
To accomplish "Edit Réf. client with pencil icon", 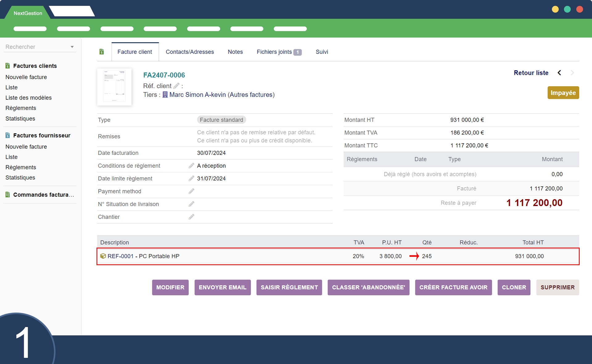I will tap(176, 86).
